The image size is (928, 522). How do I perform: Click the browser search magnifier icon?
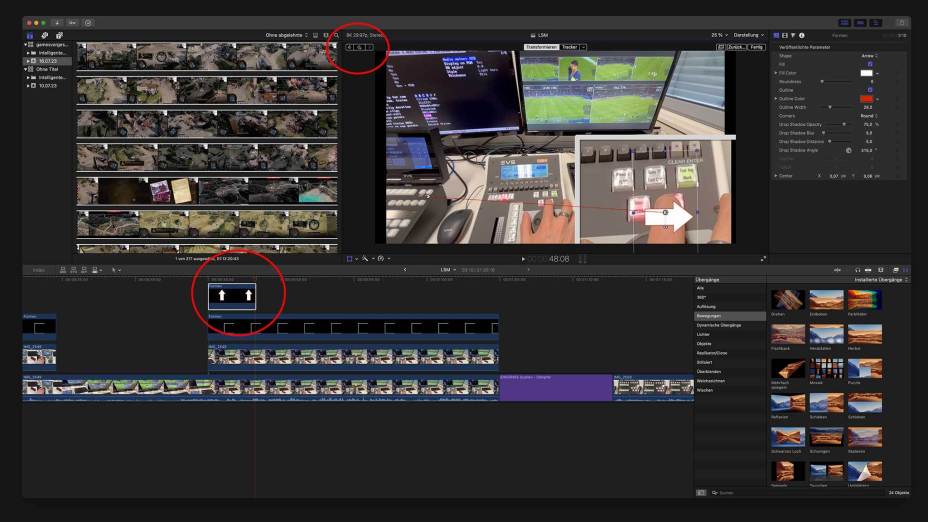pyautogui.click(x=336, y=36)
